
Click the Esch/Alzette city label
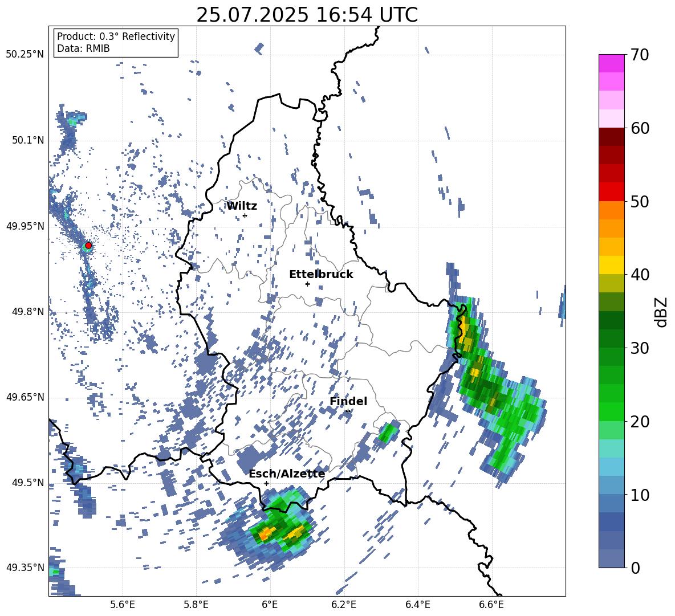[287, 474]
